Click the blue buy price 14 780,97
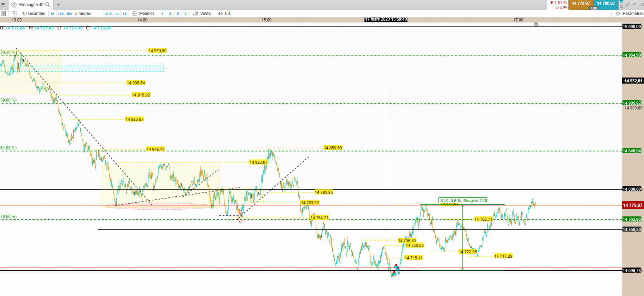Viewport: 644px width, 296px height. point(606,4)
